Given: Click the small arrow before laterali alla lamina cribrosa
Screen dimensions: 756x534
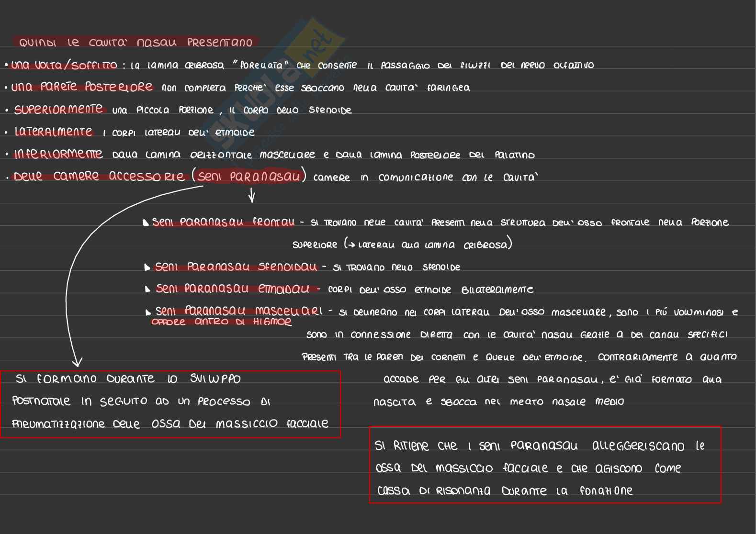Looking at the screenshot, I should [x=351, y=245].
